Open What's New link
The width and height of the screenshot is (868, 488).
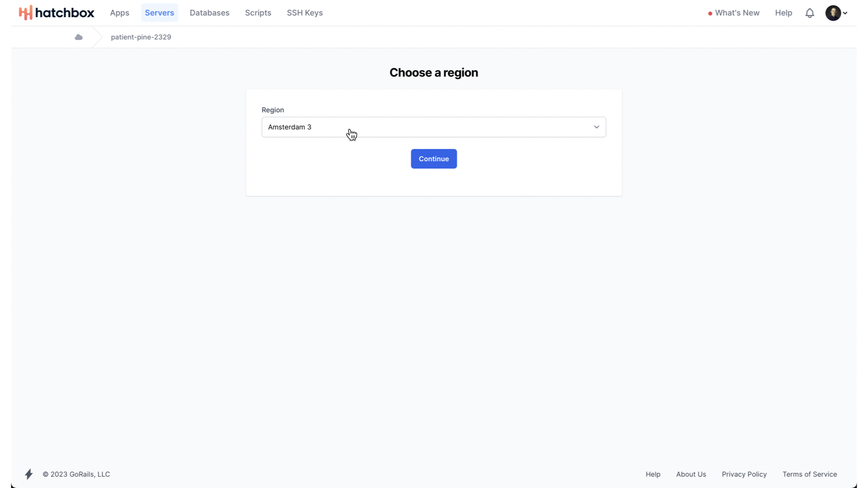tap(737, 13)
